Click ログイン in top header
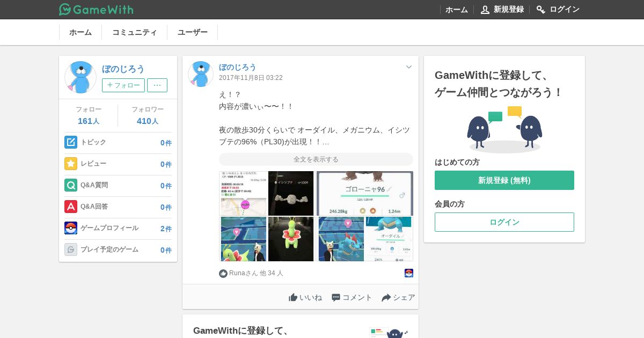Image resolution: width=644 pixels, height=338 pixels. (x=565, y=10)
